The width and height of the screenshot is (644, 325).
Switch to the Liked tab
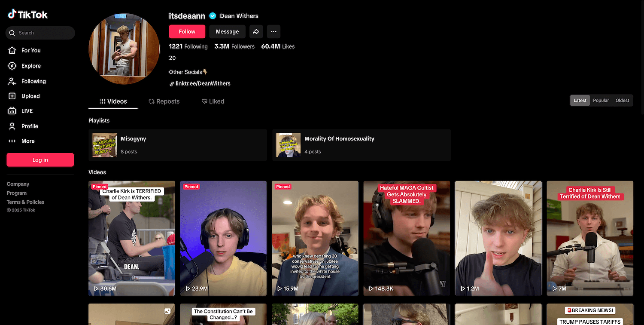(x=213, y=101)
